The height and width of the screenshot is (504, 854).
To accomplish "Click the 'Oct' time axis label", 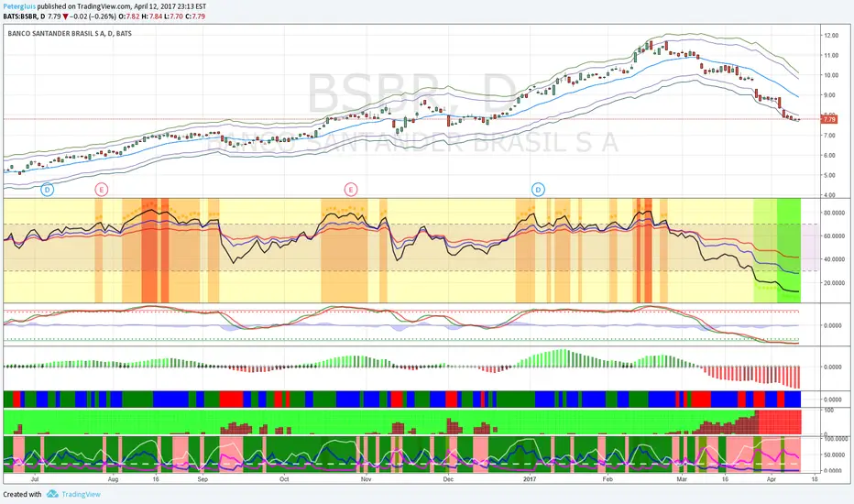I will [284, 479].
